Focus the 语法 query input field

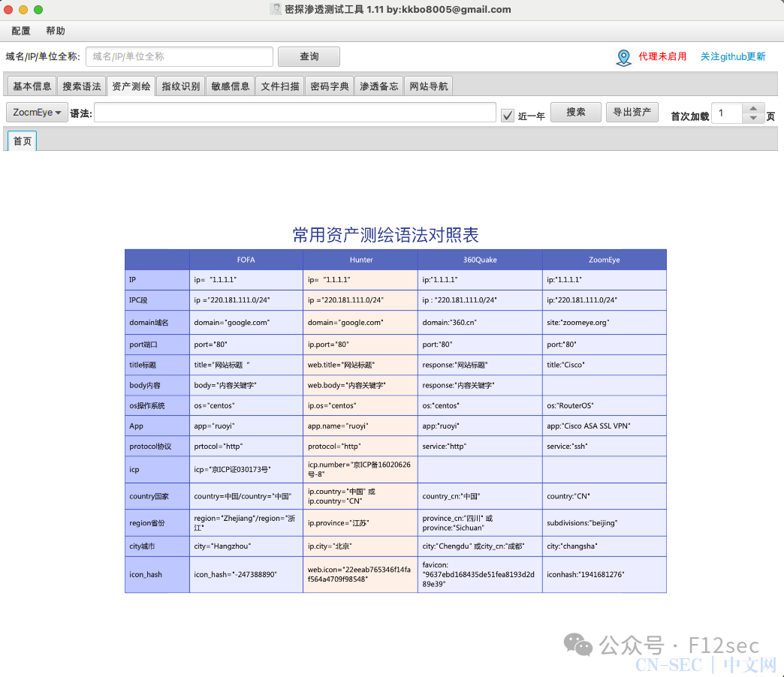(295, 113)
